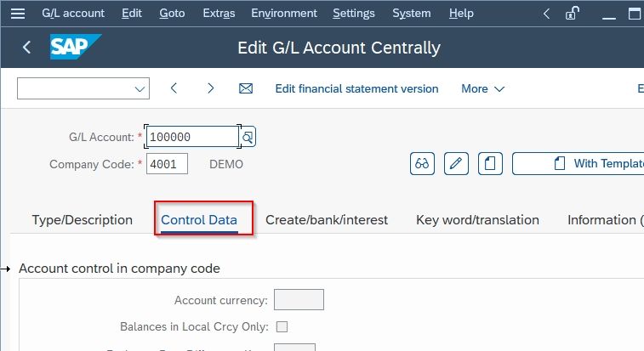Image resolution: width=644 pixels, height=351 pixels.
Task: Expand the More menu
Action: (483, 88)
